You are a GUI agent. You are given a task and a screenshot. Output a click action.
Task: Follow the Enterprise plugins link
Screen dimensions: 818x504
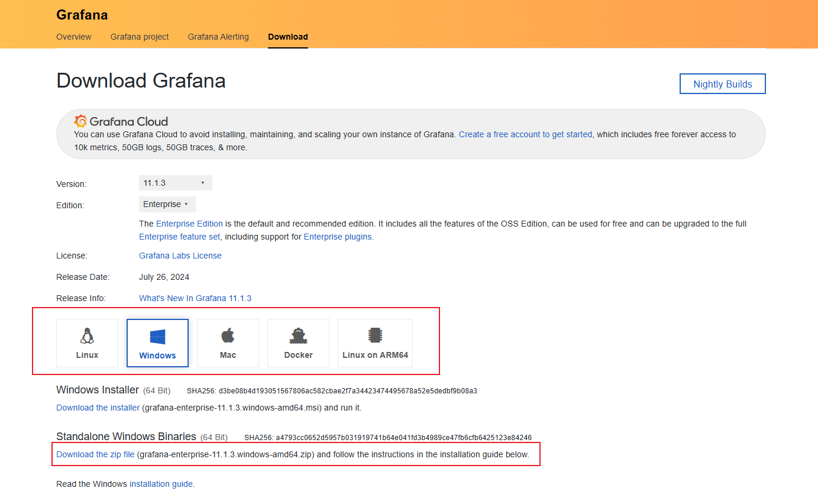click(x=338, y=237)
